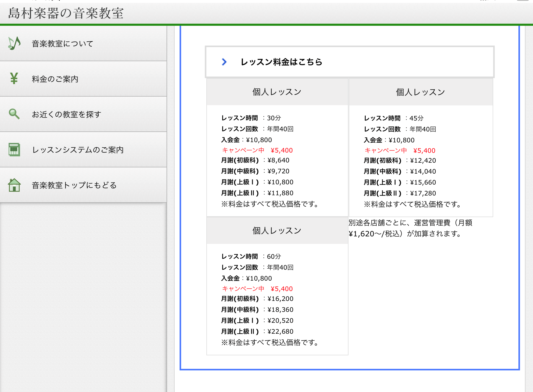
Task: Click the piano keyboard lesson system icon
Action: (x=14, y=149)
